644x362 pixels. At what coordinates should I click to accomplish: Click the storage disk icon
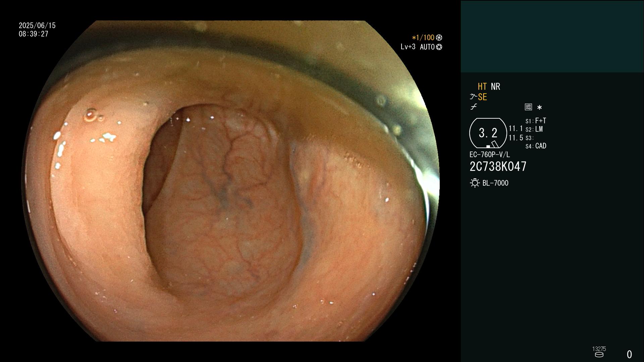click(599, 355)
